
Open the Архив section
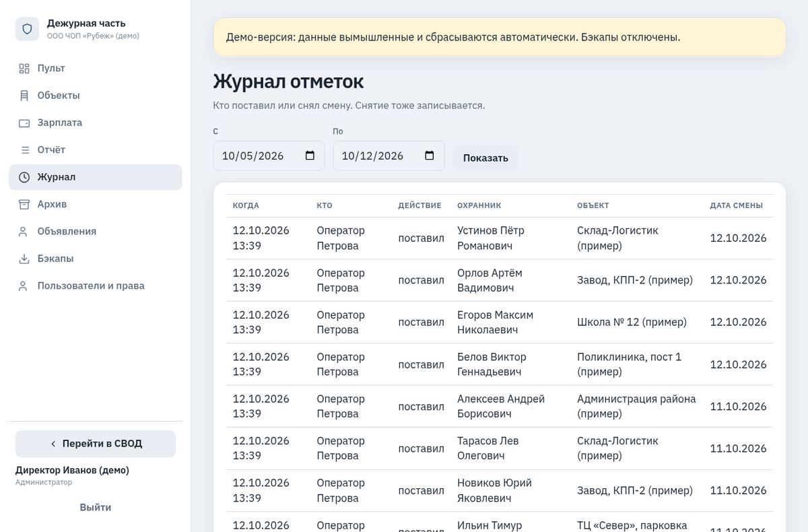[96, 204]
